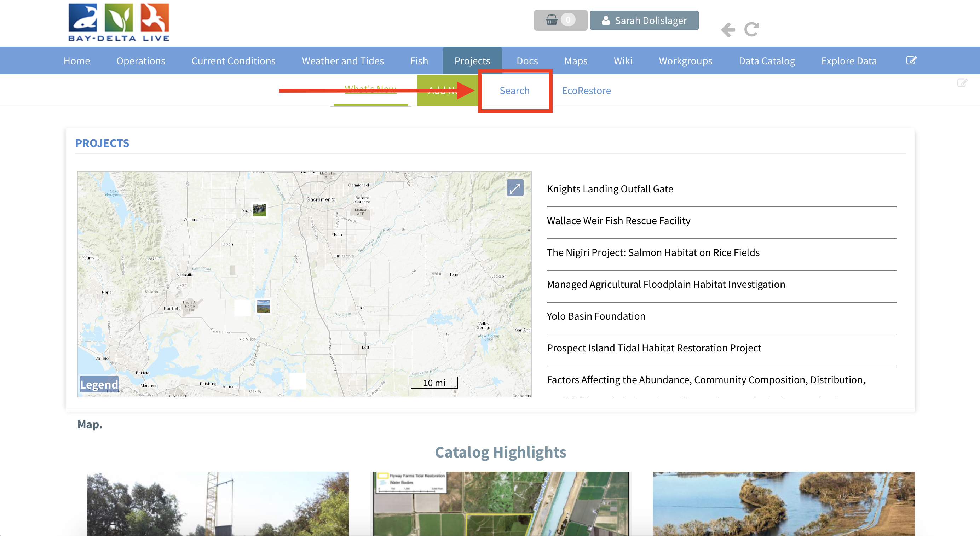Click the faint edit icon below navbar
The height and width of the screenshot is (536, 980).
[x=962, y=83]
